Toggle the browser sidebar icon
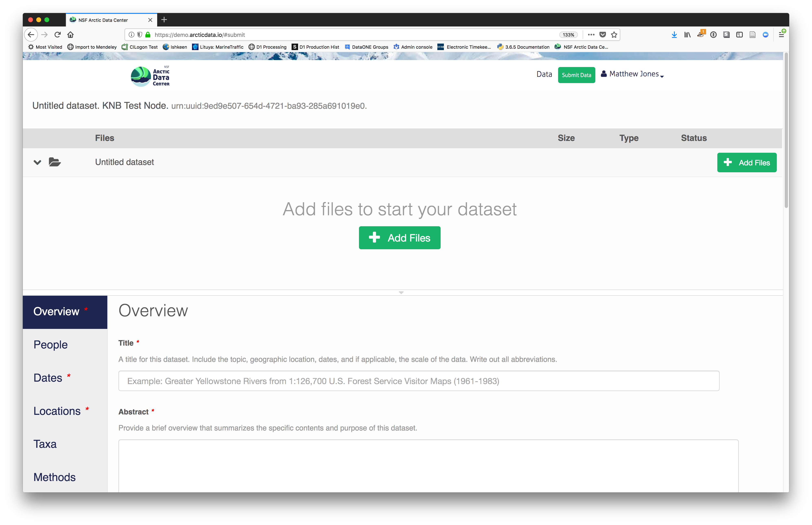The height and width of the screenshot is (525, 812). pos(739,35)
